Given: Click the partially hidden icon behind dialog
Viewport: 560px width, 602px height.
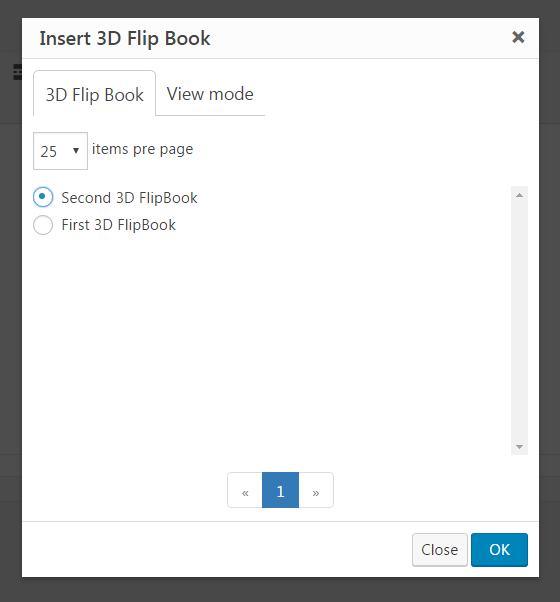Looking at the screenshot, I should tap(17, 72).
